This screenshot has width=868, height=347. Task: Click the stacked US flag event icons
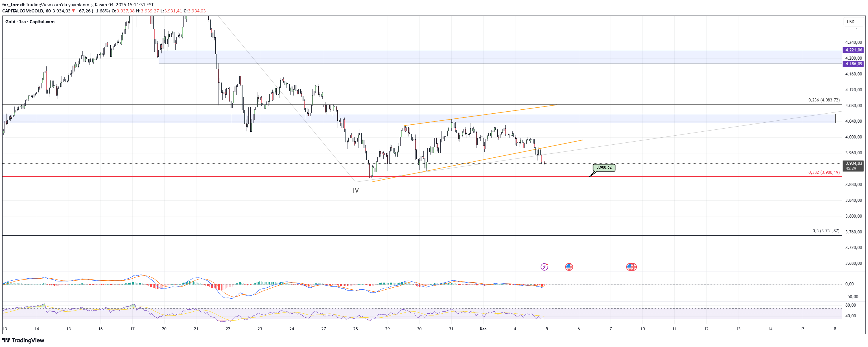pyautogui.click(x=631, y=267)
